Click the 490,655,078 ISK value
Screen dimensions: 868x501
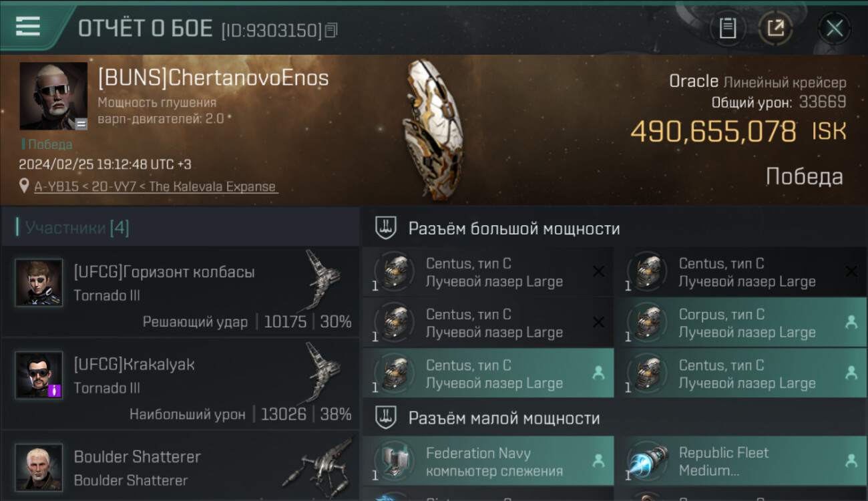[x=738, y=132]
